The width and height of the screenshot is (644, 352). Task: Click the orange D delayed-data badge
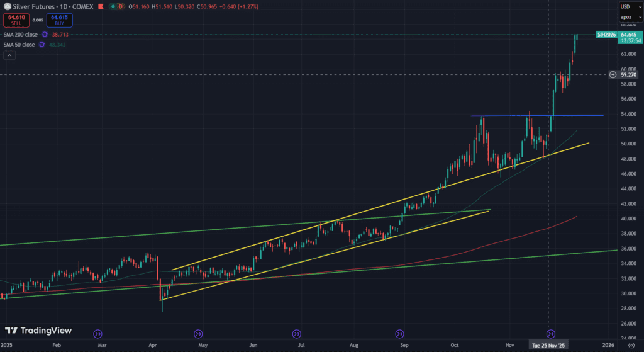pyautogui.click(x=121, y=6)
